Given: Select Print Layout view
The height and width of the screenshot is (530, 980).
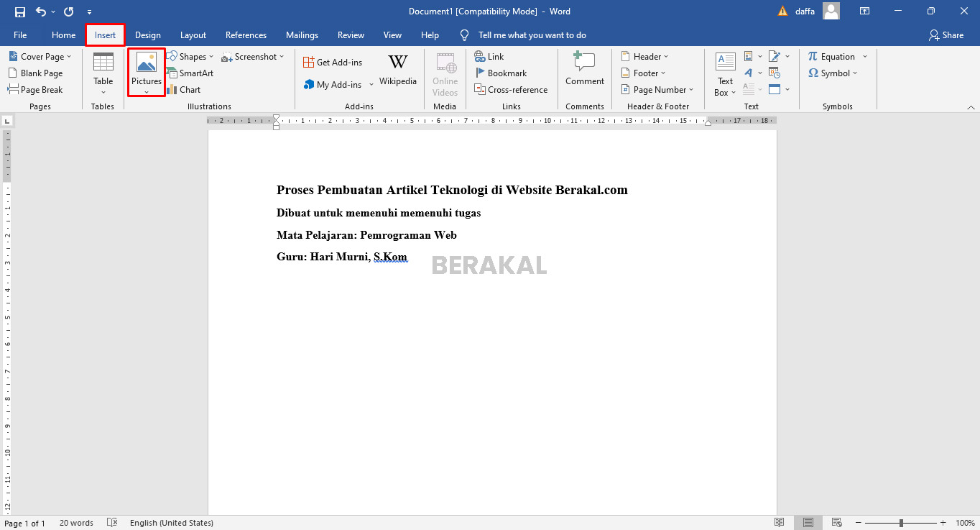Looking at the screenshot, I should coord(808,523).
